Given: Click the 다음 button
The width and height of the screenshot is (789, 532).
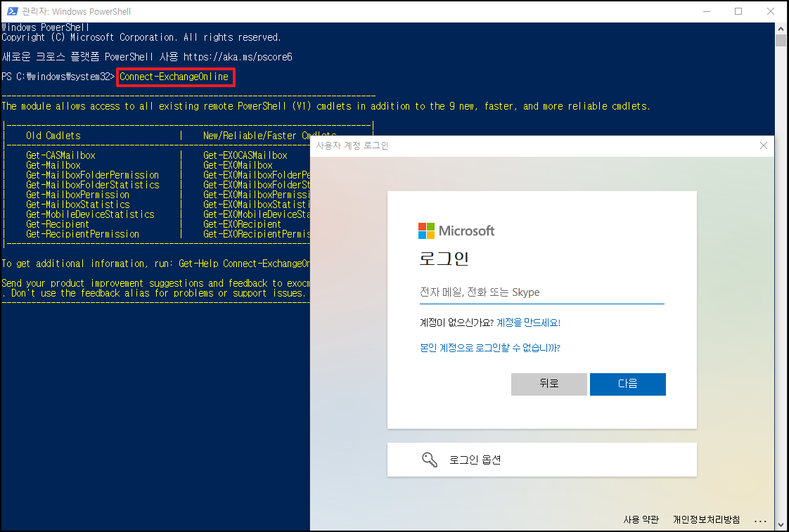Looking at the screenshot, I should coord(627,384).
